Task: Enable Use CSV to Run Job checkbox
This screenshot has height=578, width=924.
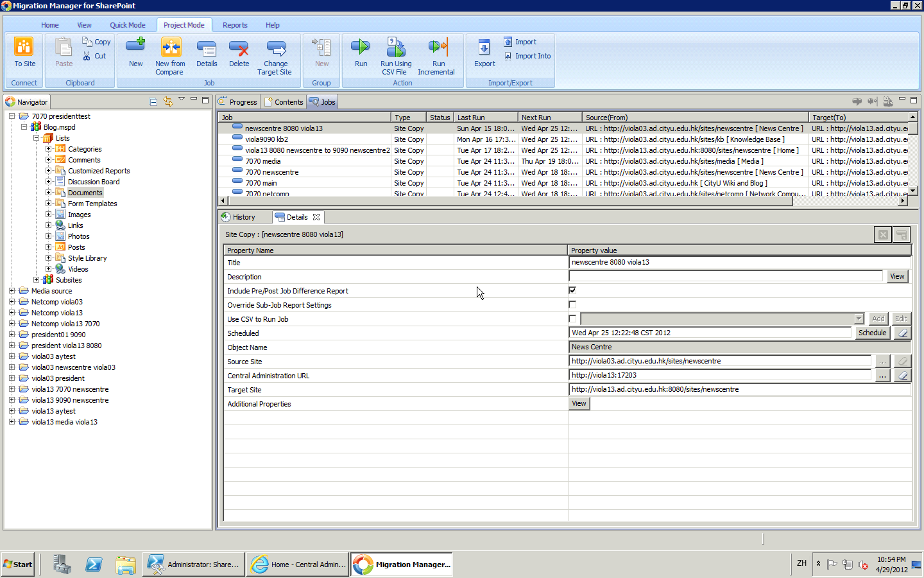Action: click(572, 319)
